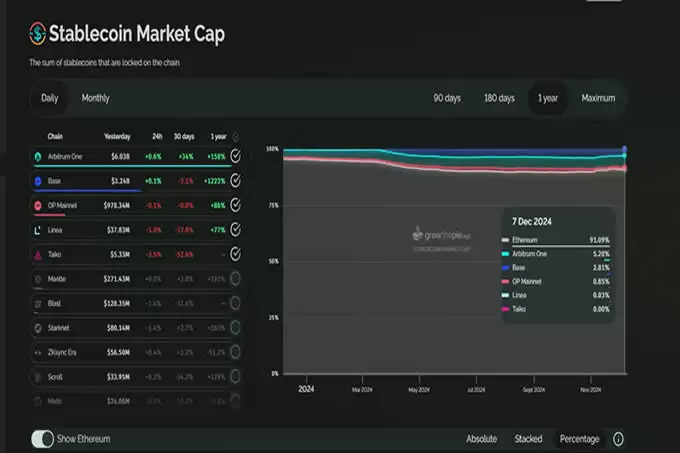Switch chart to Absolute mode
Screen dimensions: 680x453
pyautogui.click(x=481, y=439)
